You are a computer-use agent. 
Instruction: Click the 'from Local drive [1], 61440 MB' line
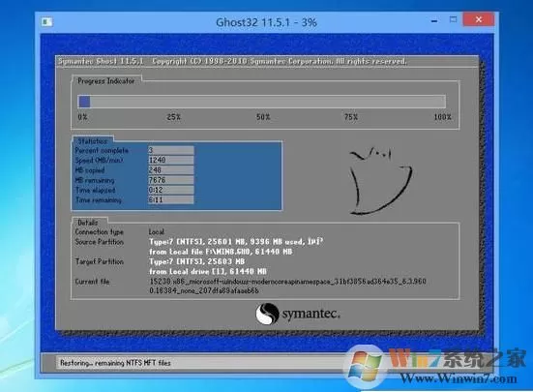coord(208,272)
